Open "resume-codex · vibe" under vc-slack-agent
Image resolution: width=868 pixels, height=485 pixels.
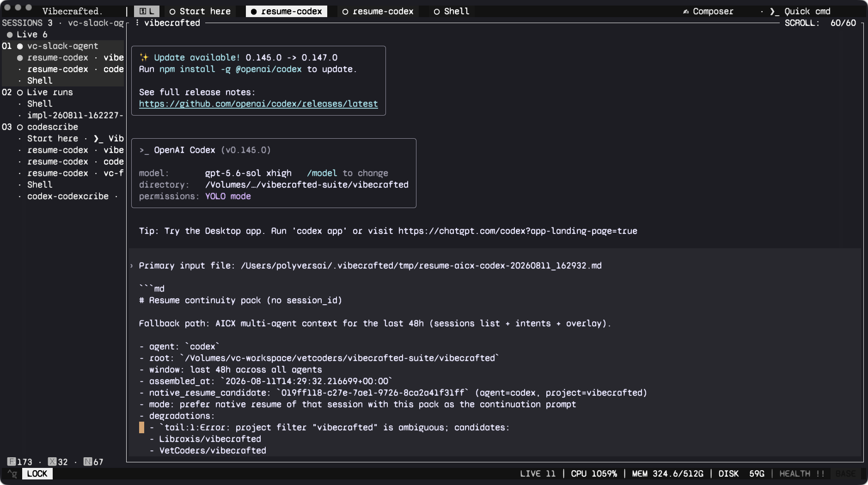[71, 58]
